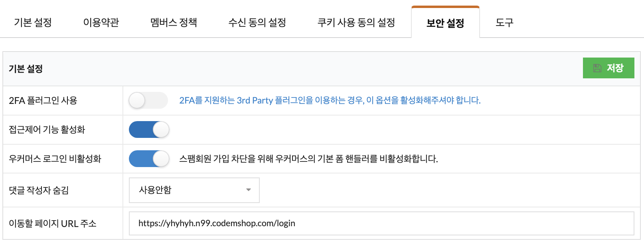Open the 댓글 작성자 숨김 dropdown
Image resolution: width=644 pixels, height=243 pixels.
(194, 190)
